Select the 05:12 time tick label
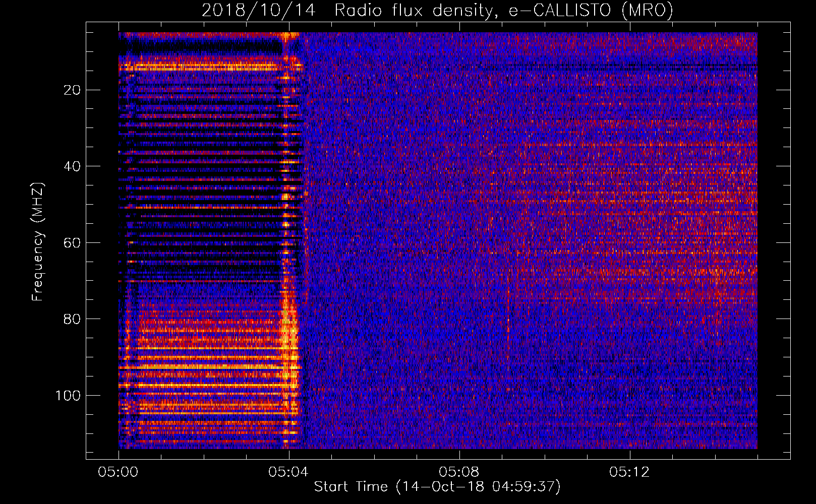The image size is (816, 504). pos(629,472)
